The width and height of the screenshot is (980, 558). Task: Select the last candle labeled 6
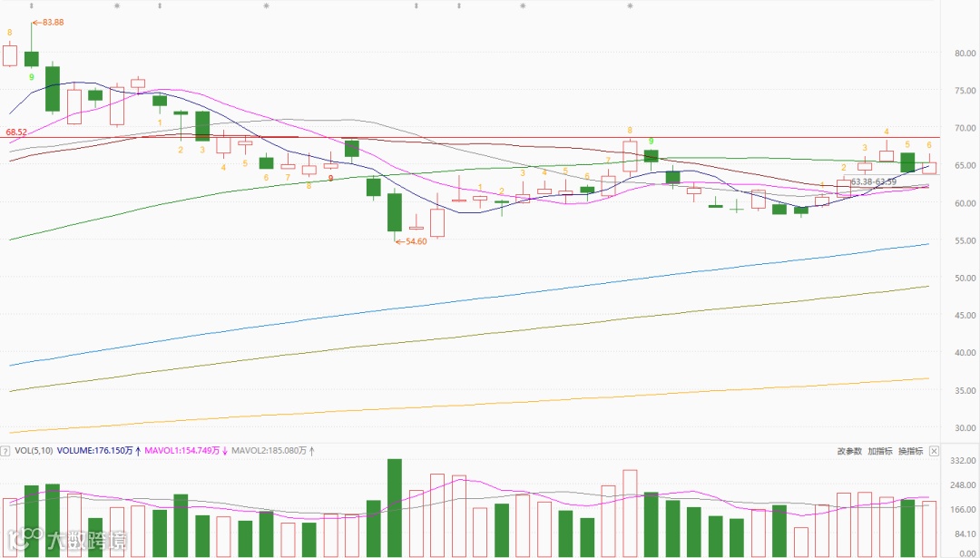[x=929, y=168]
